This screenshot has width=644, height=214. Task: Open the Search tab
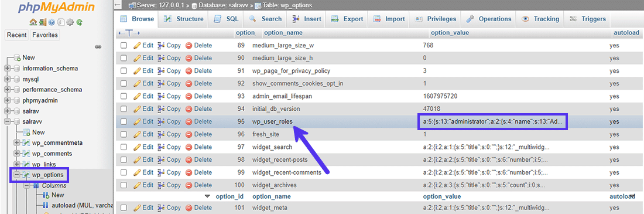pyautogui.click(x=265, y=19)
